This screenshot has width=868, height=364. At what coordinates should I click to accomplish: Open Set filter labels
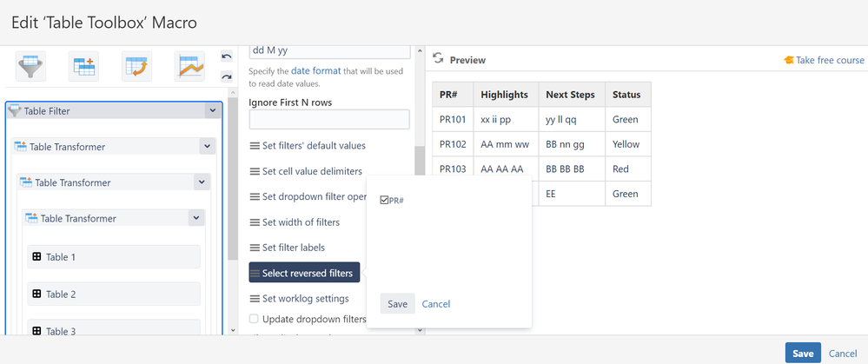pyautogui.click(x=287, y=248)
